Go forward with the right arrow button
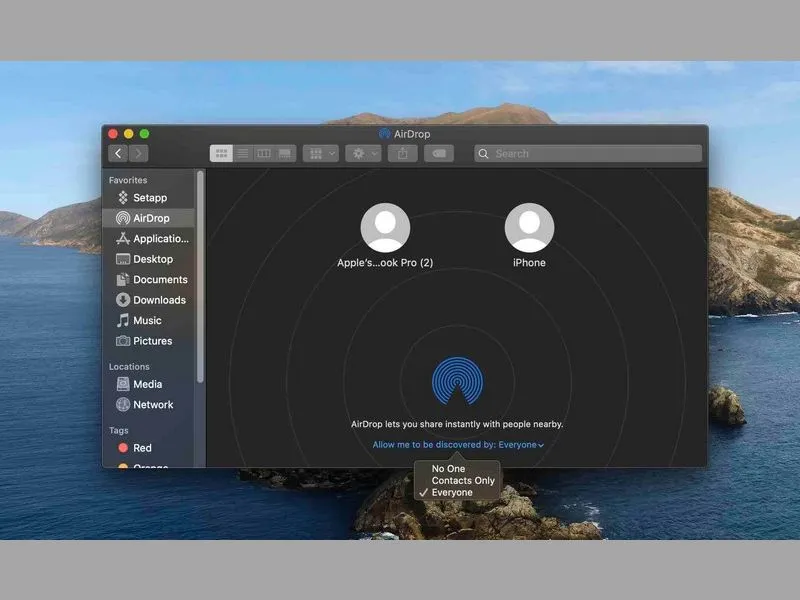The width and height of the screenshot is (800, 600). coord(138,153)
